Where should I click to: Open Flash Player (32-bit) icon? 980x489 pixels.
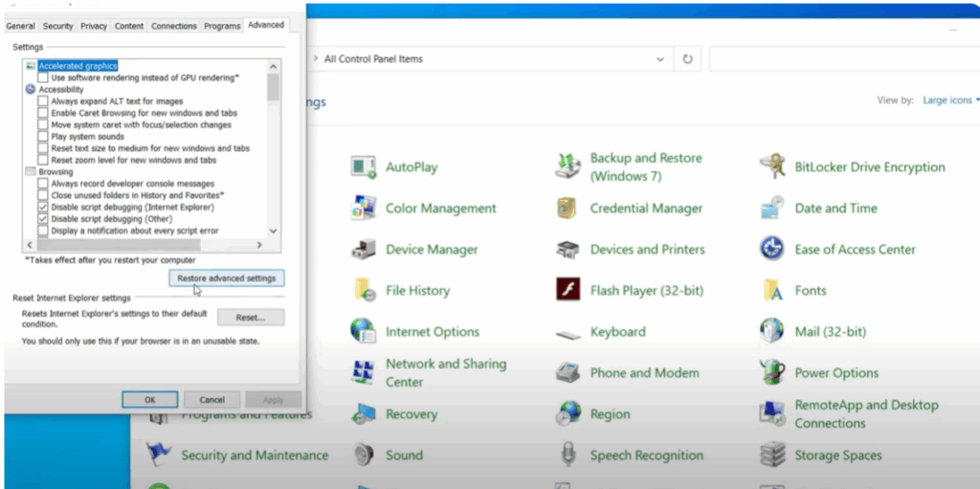tap(568, 290)
